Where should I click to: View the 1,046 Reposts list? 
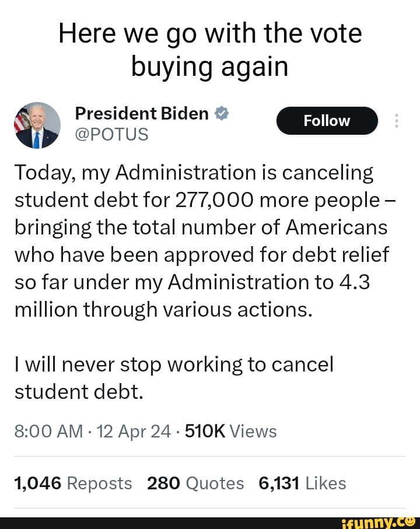click(73, 483)
